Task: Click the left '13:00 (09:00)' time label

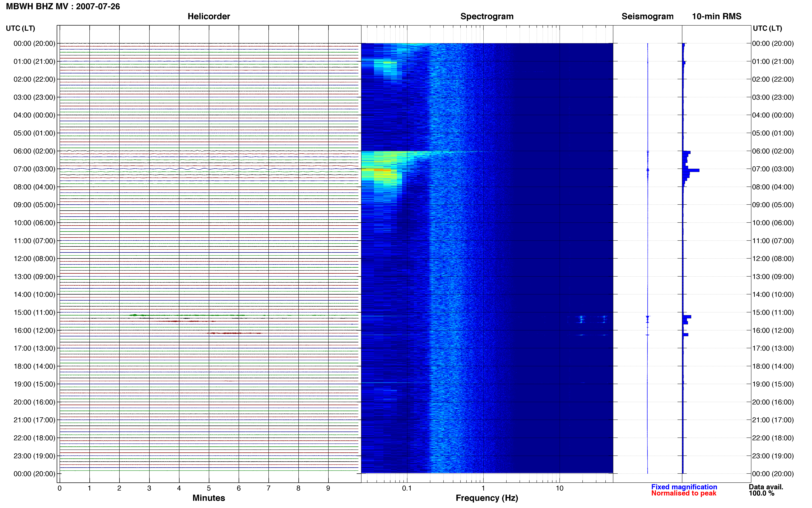Action: [x=34, y=277]
